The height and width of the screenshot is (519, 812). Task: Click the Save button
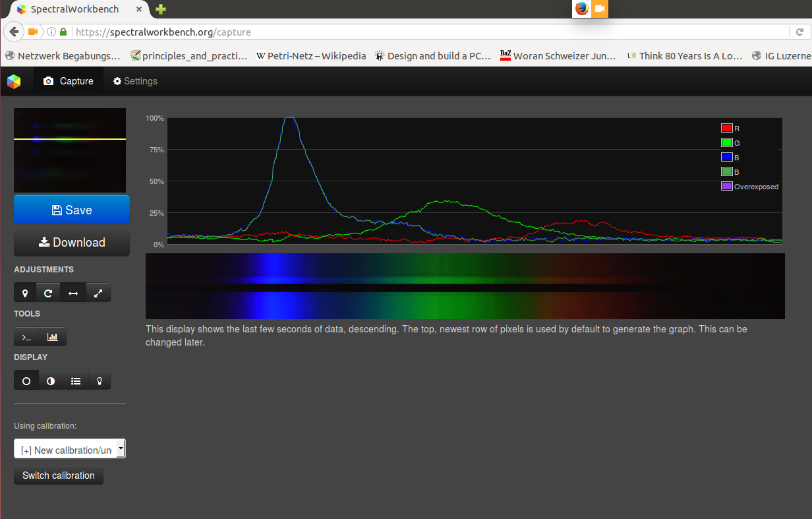(x=71, y=209)
